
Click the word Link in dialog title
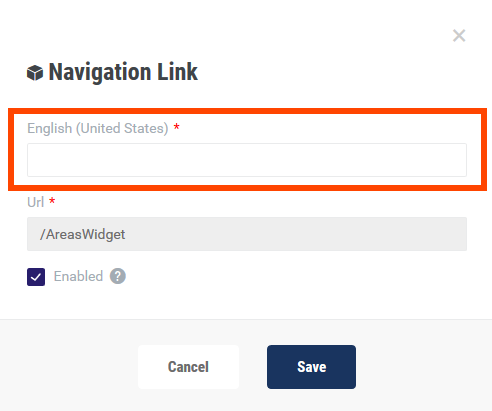[x=177, y=72]
